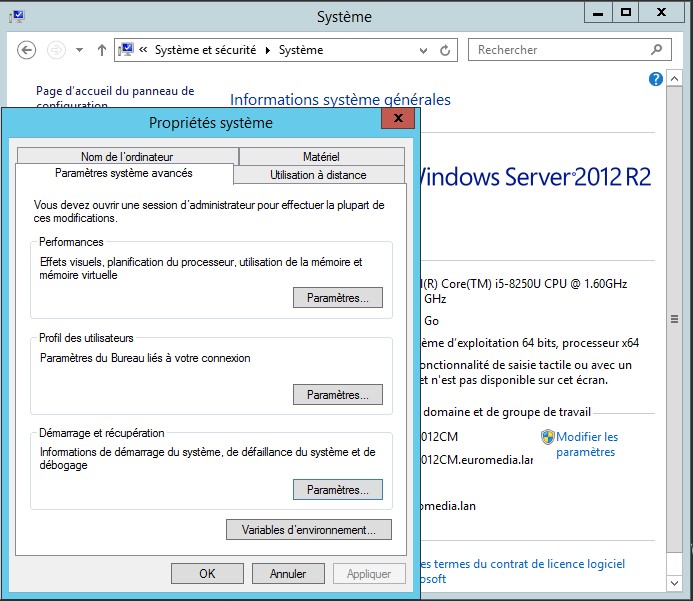Click Informations système générales heading
The image size is (693, 601).
(340, 100)
